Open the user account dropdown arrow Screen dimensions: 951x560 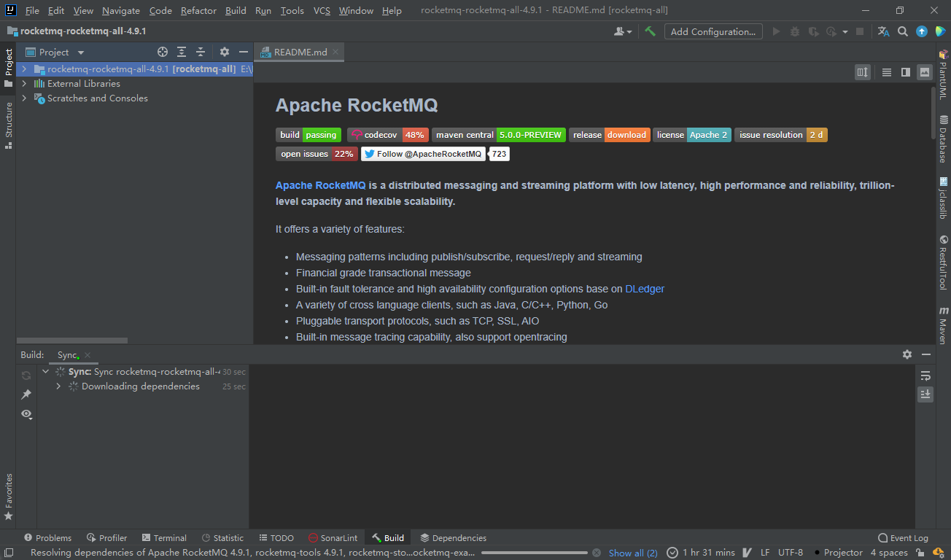click(629, 32)
